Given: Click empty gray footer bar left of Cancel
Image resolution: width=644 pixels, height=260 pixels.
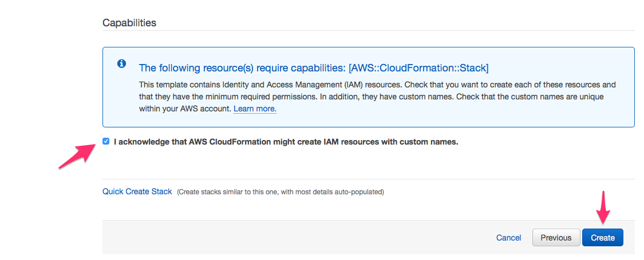Looking at the screenshot, I should (287, 237).
